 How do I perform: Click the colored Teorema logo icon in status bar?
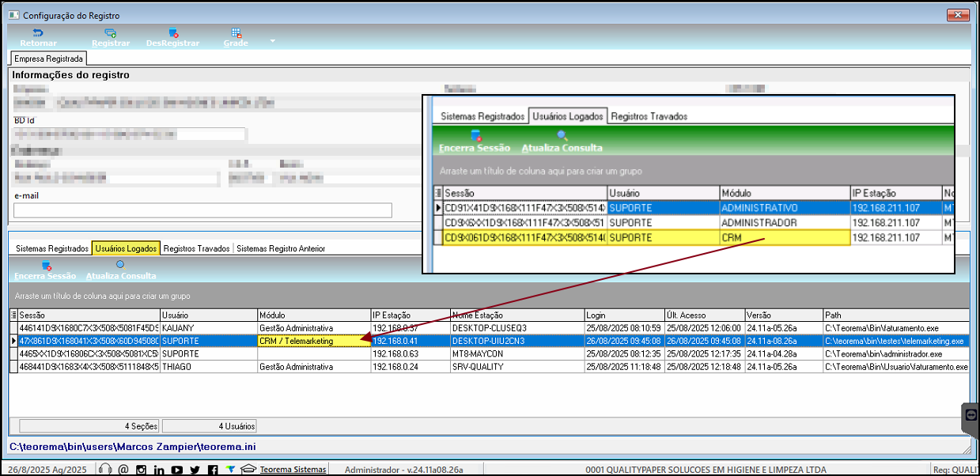click(x=230, y=470)
